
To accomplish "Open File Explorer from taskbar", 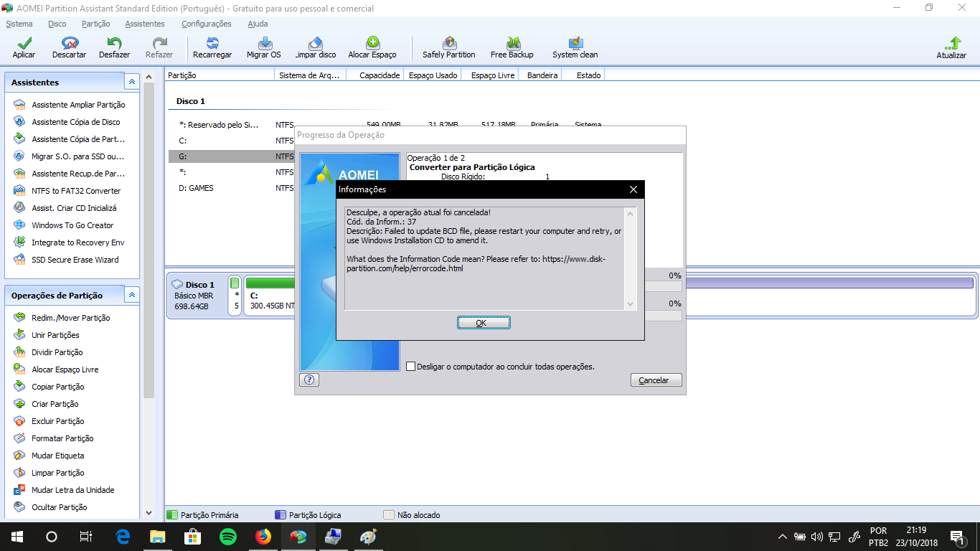I will [157, 537].
